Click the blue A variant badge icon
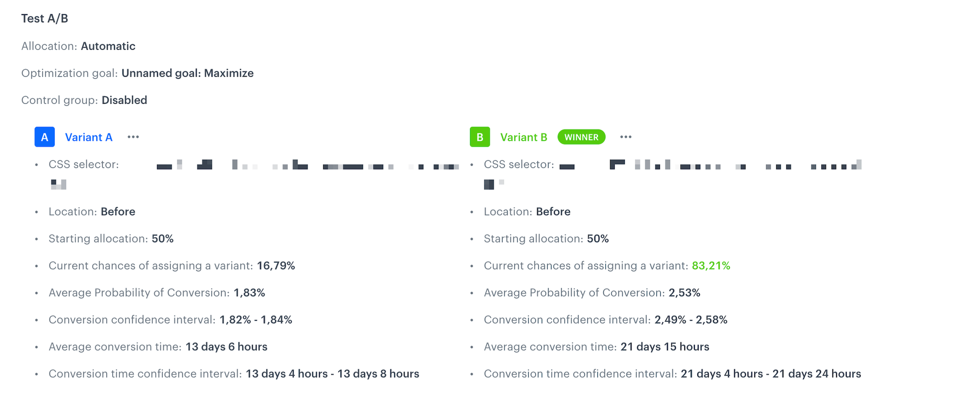This screenshot has width=980, height=412. pyautogui.click(x=44, y=137)
